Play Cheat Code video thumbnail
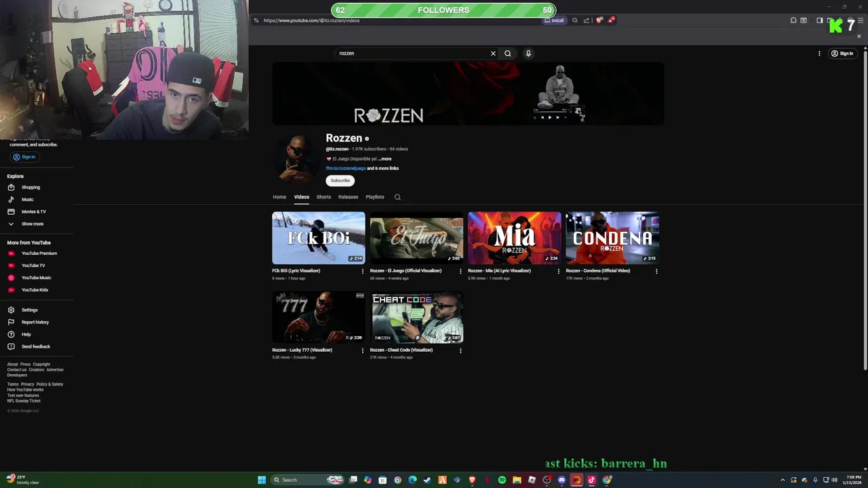 pos(416,317)
